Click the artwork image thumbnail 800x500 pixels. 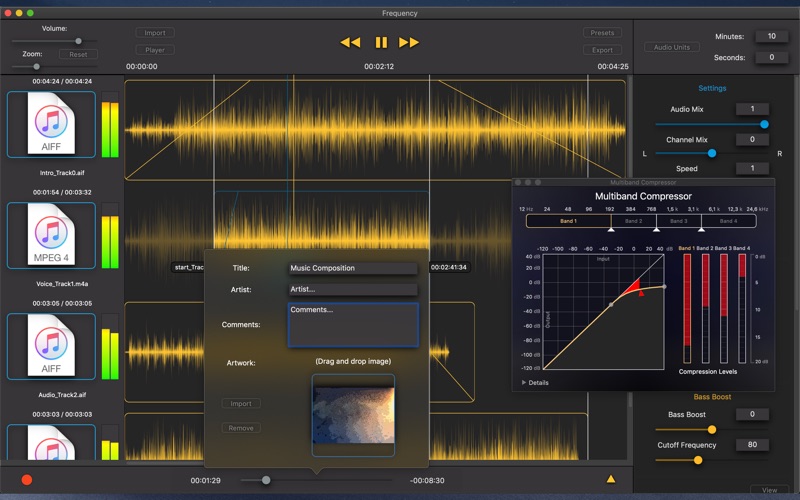tap(353, 415)
